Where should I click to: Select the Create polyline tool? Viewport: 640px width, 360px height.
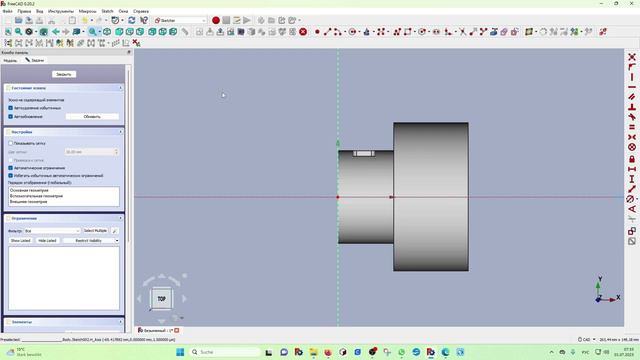coord(397,31)
